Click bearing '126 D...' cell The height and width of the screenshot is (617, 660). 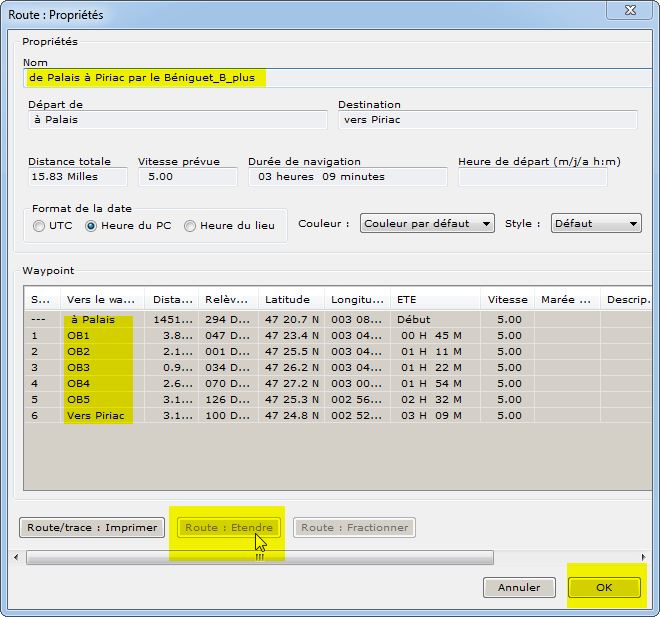[x=227, y=399]
